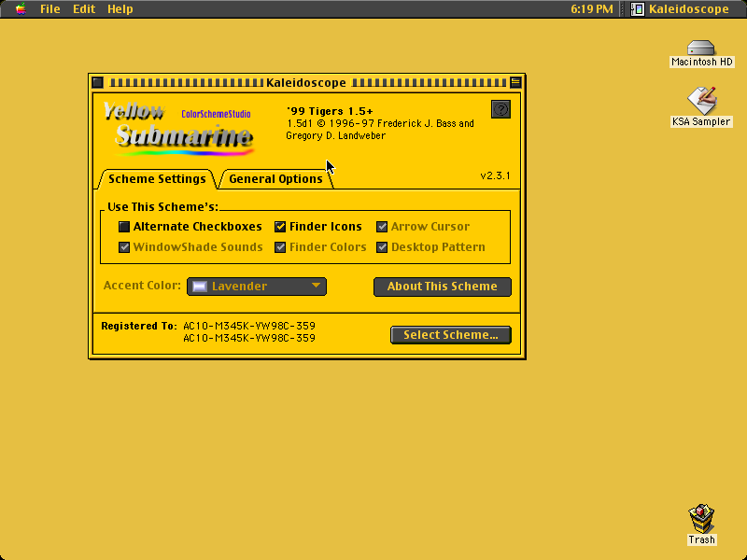The image size is (747, 560).
Task: Click the Kaleidoscope window close box
Action: point(98,82)
